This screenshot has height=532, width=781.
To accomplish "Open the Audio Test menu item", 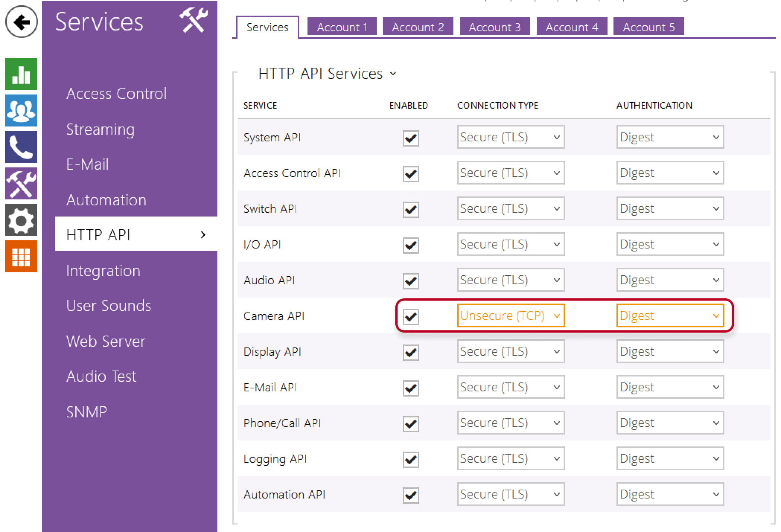I will (101, 376).
